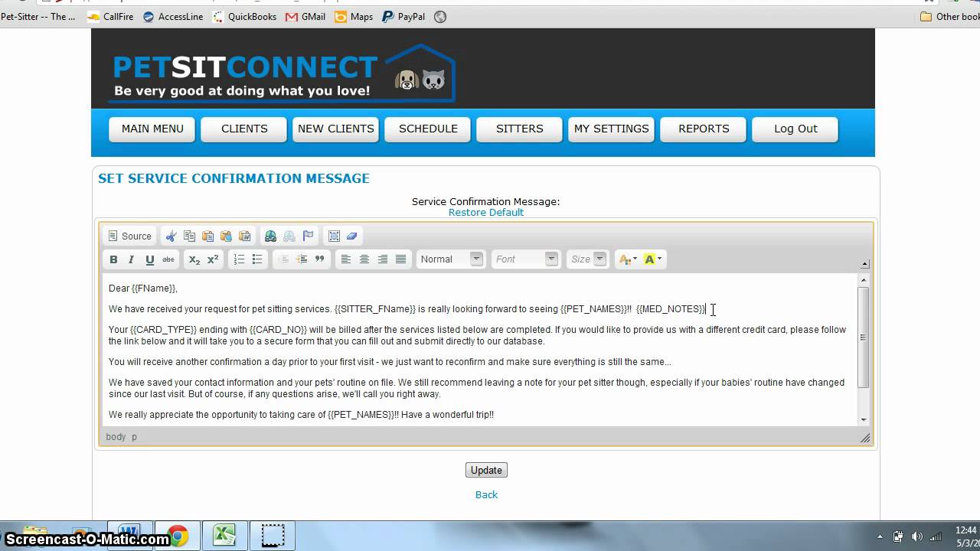Toggle Source view in the editor

coord(129,236)
